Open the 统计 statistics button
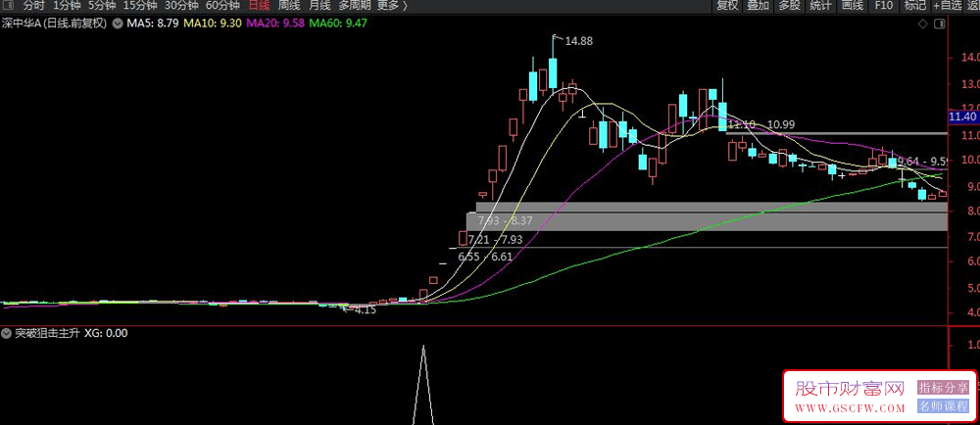The width and height of the screenshot is (980, 425). [820, 6]
